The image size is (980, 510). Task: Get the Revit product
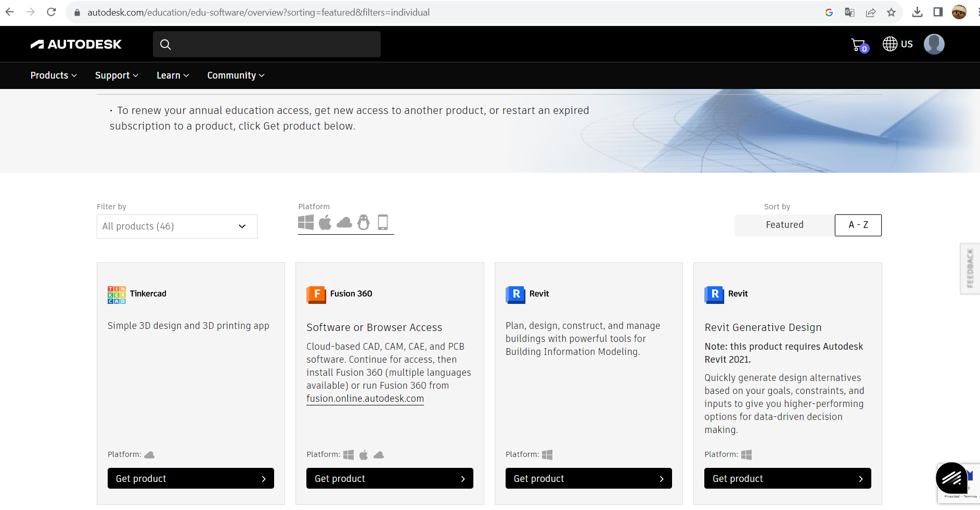[589, 478]
